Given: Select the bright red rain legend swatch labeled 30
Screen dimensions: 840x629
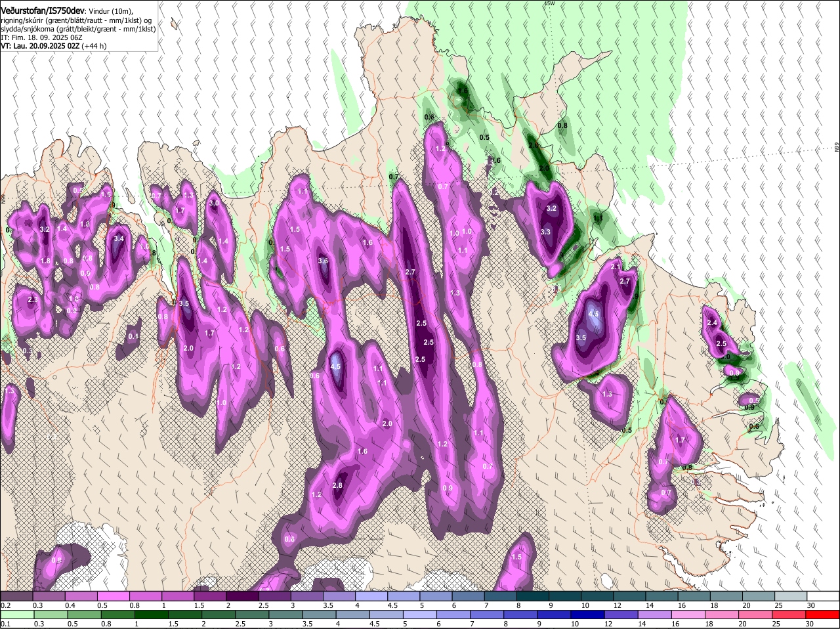Looking at the screenshot, I should click(x=824, y=615).
